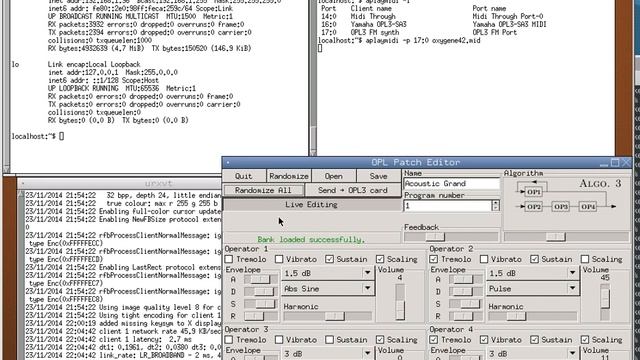Adjust Operator 1 envelope S slider

pos(261,304)
